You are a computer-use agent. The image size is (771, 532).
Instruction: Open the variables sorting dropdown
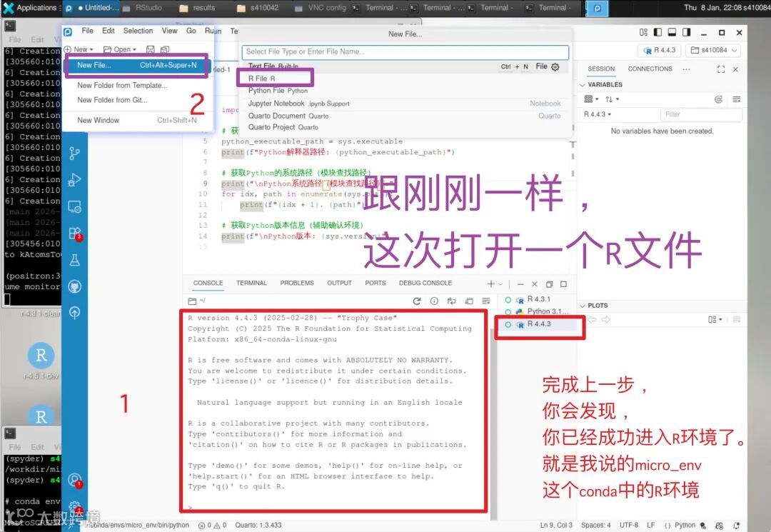pos(613,99)
